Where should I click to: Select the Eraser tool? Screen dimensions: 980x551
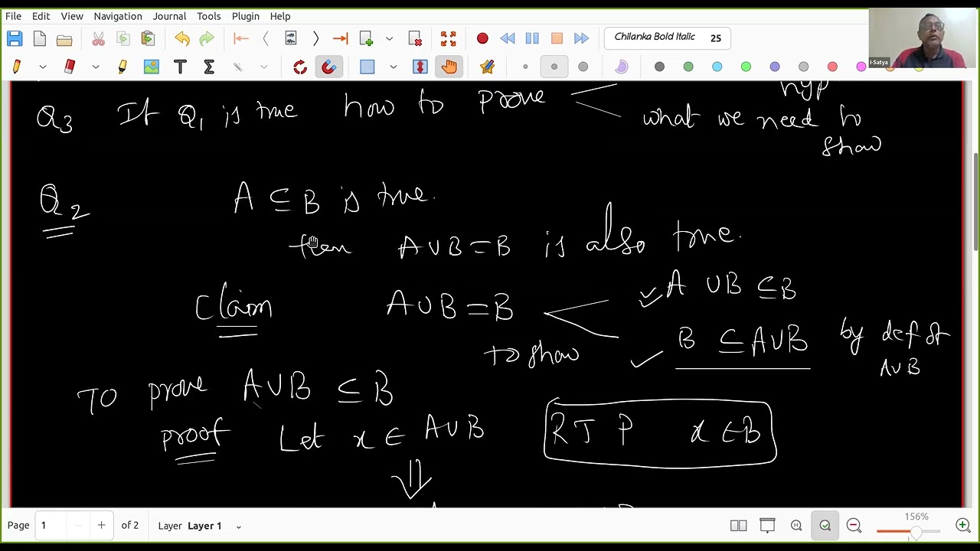pyautogui.click(x=70, y=67)
